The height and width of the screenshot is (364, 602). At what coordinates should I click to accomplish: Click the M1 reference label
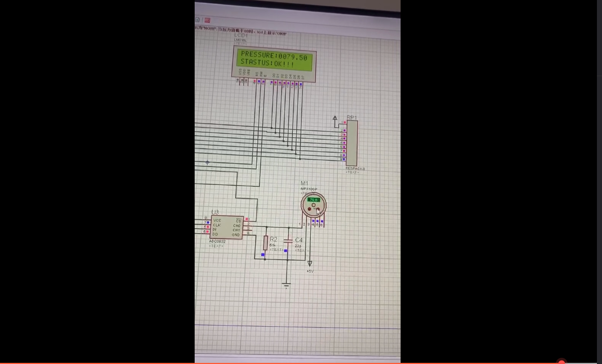click(x=305, y=183)
